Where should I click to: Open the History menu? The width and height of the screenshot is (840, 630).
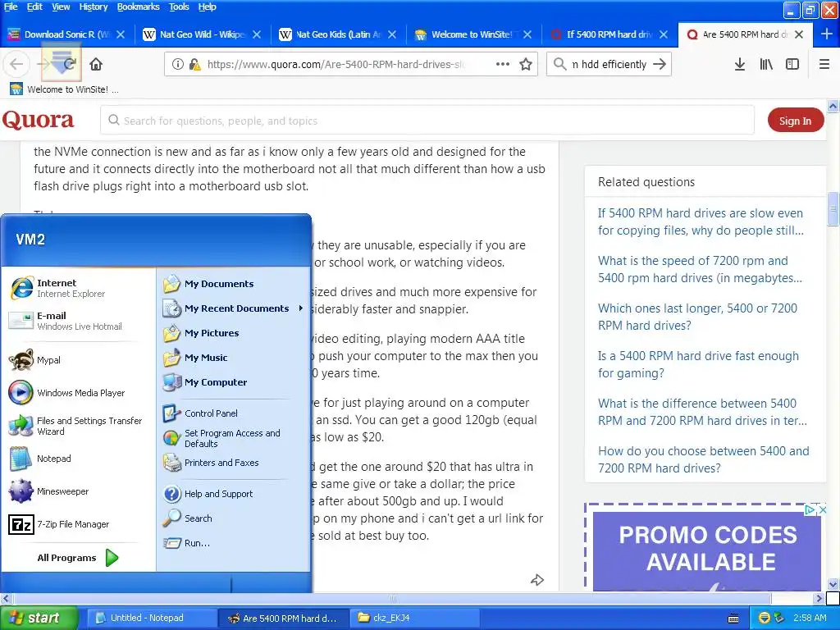click(94, 7)
